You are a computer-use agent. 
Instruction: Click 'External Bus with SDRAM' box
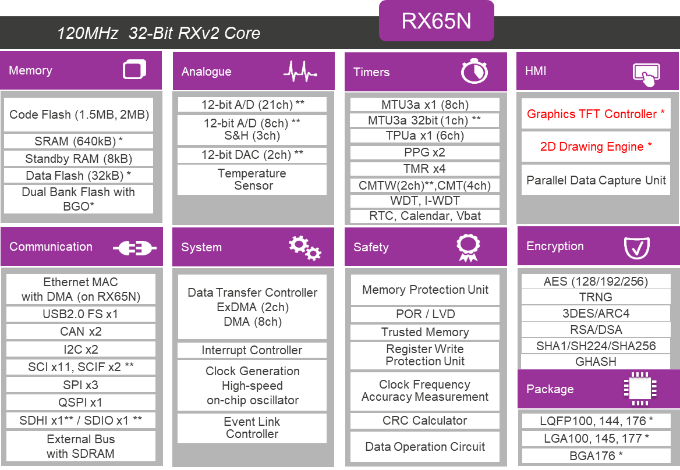point(81,446)
